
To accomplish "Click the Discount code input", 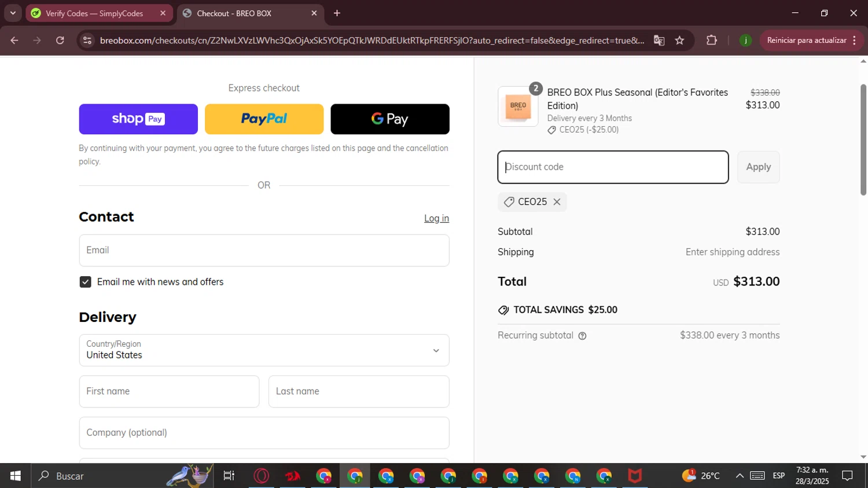I will click(x=613, y=167).
